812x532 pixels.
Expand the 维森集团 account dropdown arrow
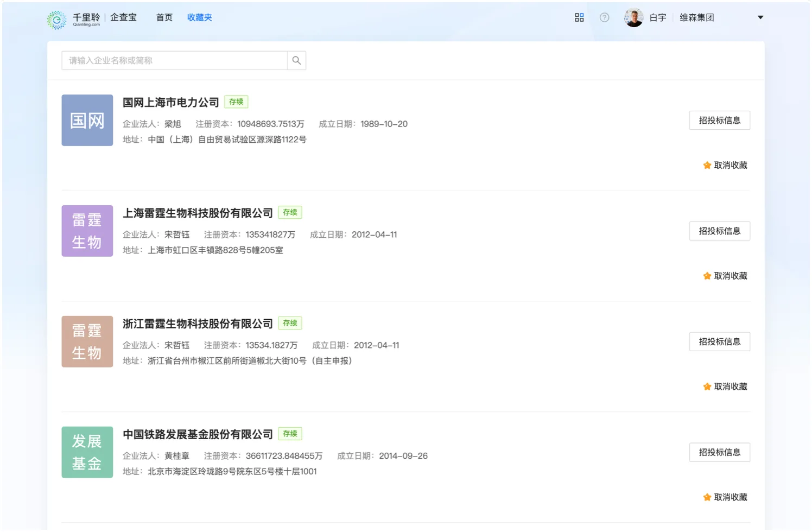[760, 17]
